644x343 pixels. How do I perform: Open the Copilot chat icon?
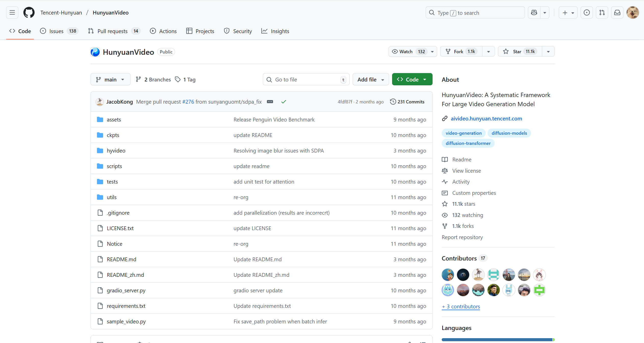tap(534, 12)
